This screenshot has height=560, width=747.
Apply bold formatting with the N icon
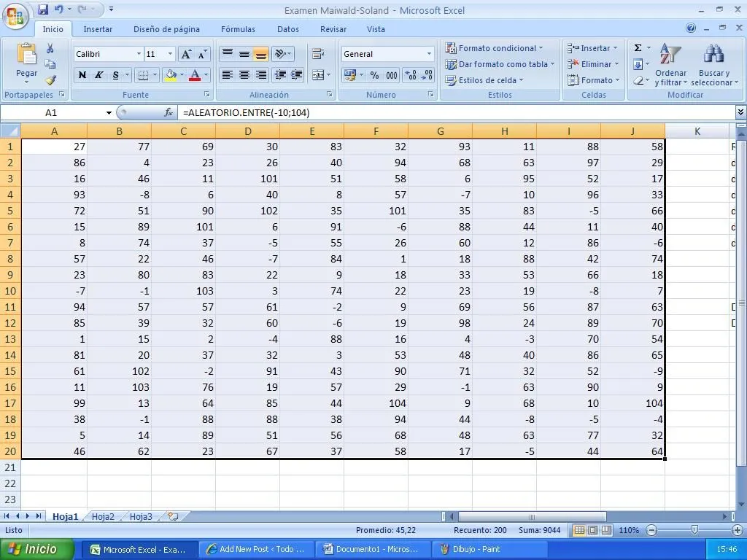point(81,75)
